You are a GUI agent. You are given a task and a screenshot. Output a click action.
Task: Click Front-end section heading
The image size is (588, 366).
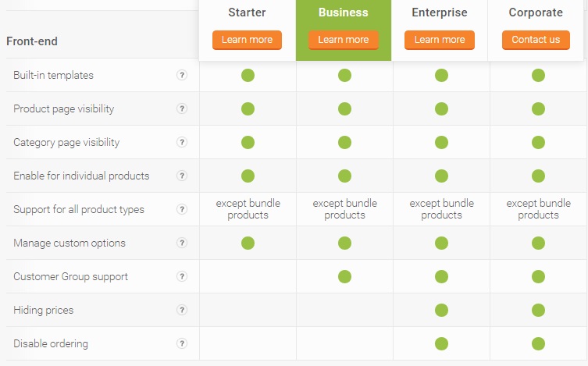tap(32, 41)
